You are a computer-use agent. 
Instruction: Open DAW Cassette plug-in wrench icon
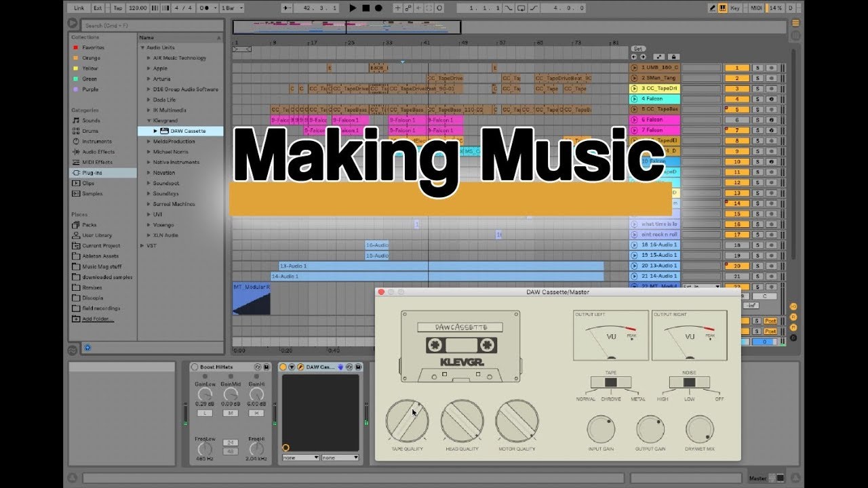[300, 367]
